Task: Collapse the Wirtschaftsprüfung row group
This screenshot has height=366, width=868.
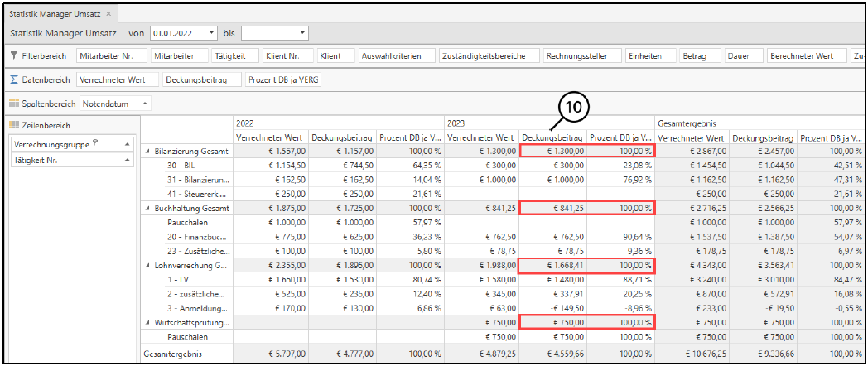Action: 148,322
